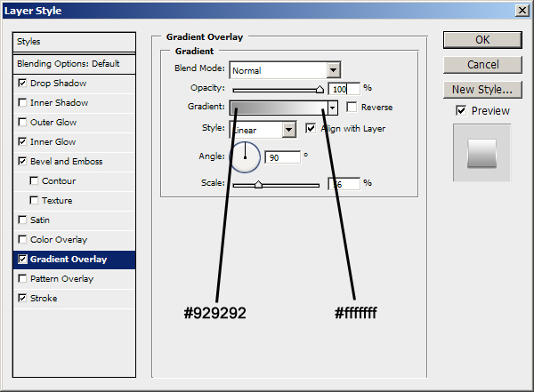The image size is (534, 392).
Task: Click the gradient preview bar
Action: [279, 108]
